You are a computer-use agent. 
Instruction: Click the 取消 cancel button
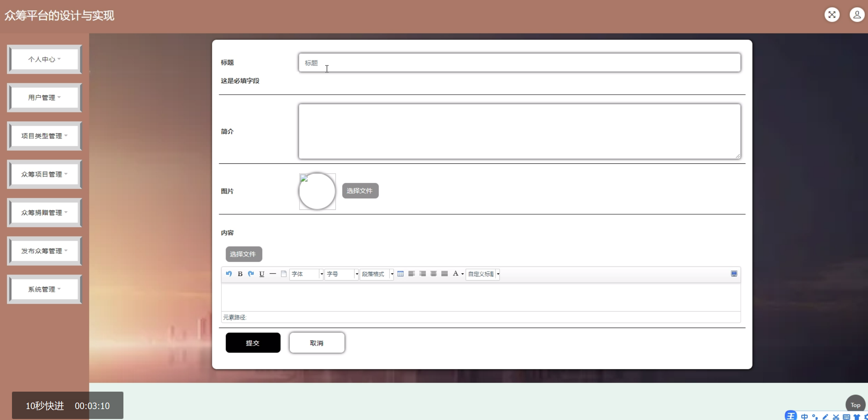pos(317,343)
